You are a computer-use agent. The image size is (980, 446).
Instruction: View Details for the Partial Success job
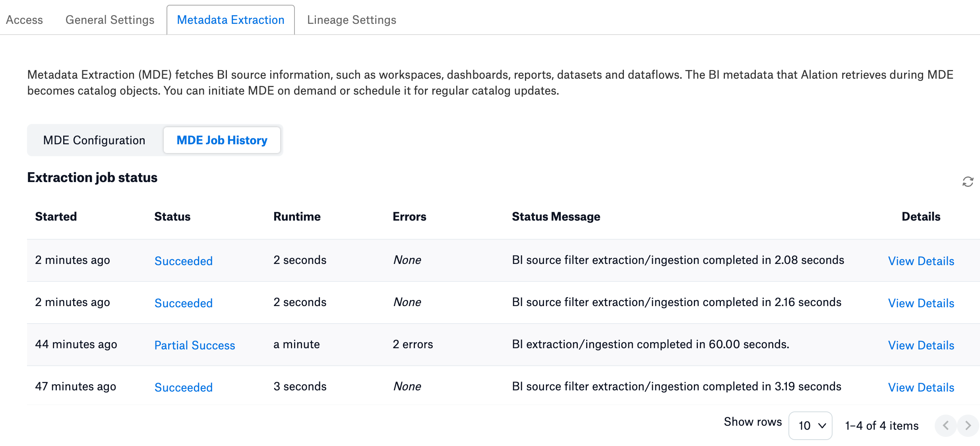point(921,345)
